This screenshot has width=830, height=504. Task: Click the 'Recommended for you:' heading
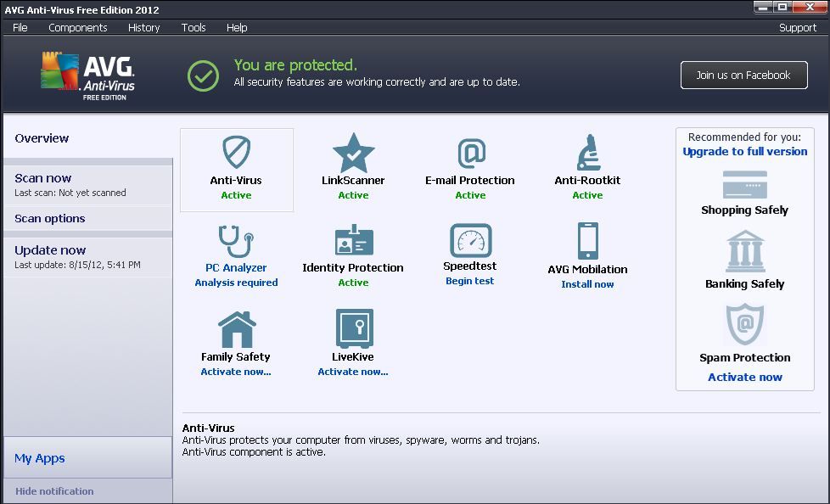(x=745, y=137)
